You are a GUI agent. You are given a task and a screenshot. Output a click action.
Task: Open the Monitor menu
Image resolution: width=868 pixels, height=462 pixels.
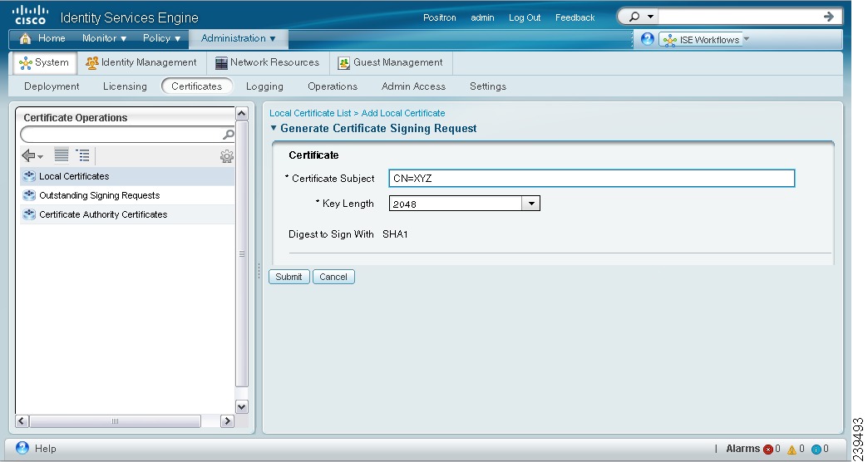point(104,39)
